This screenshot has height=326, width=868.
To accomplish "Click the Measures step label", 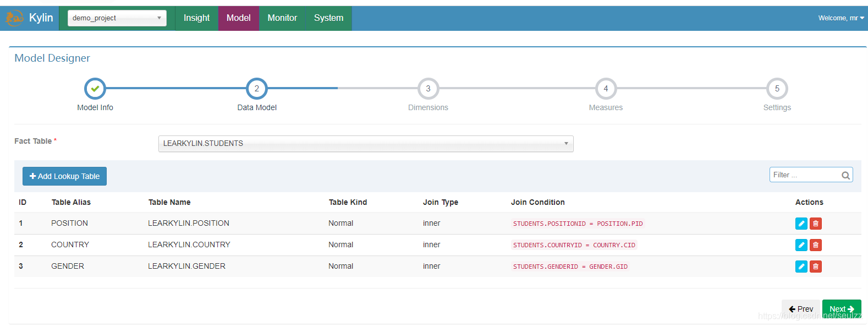I will [606, 107].
